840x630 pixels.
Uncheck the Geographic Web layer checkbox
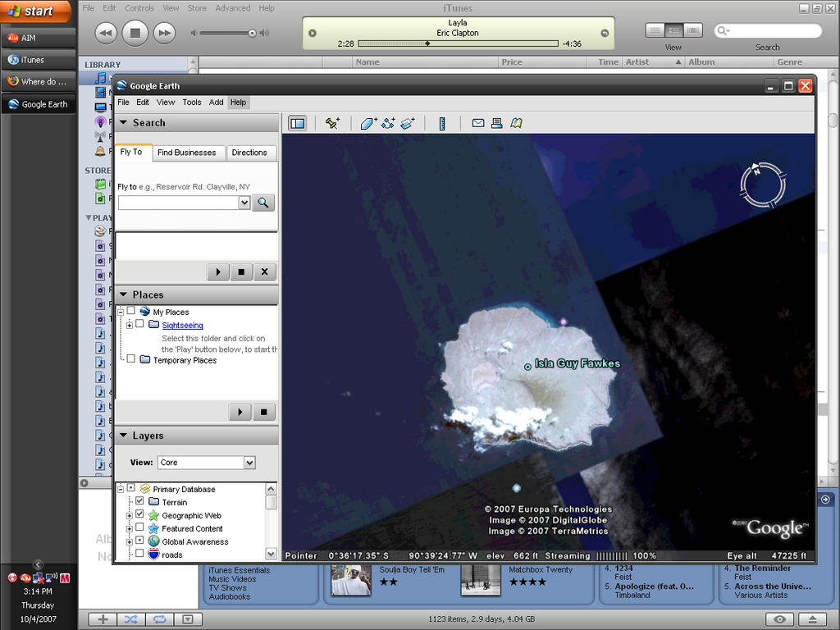(139, 514)
